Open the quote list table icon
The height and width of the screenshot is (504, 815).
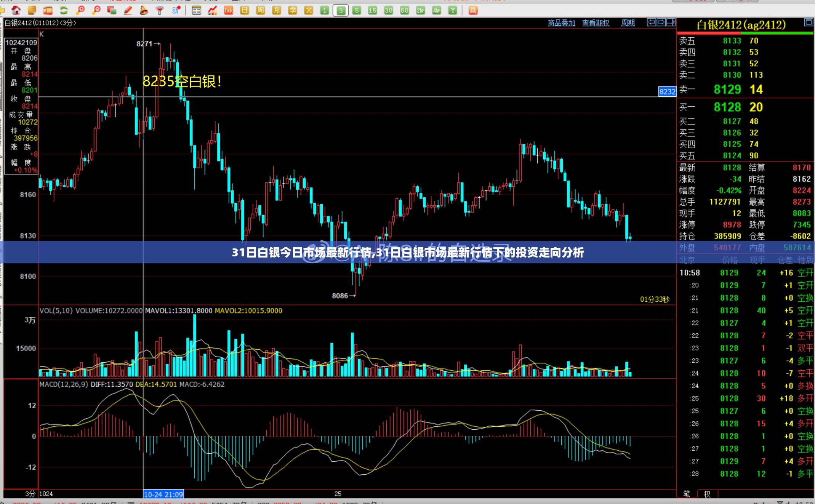pyautogui.click(x=197, y=10)
